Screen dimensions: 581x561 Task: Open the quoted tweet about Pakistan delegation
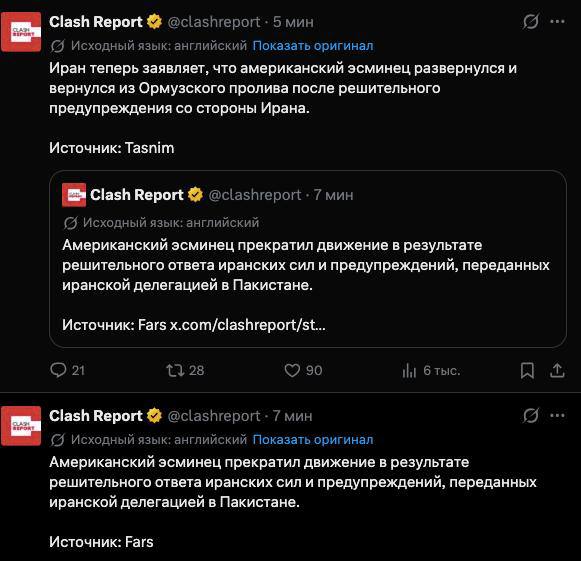pyautogui.click(x=308, y=259)
